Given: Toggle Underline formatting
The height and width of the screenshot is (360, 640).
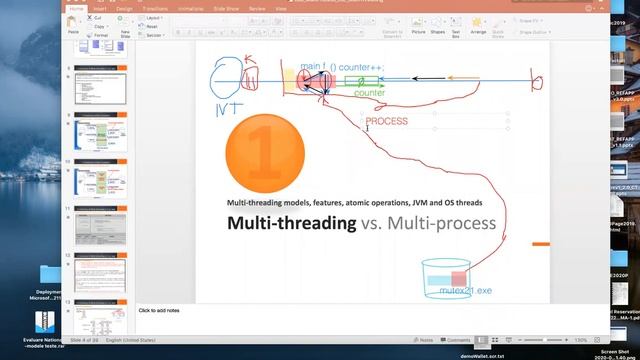Looking at the screenshot, I should click(x=200, y=33).
